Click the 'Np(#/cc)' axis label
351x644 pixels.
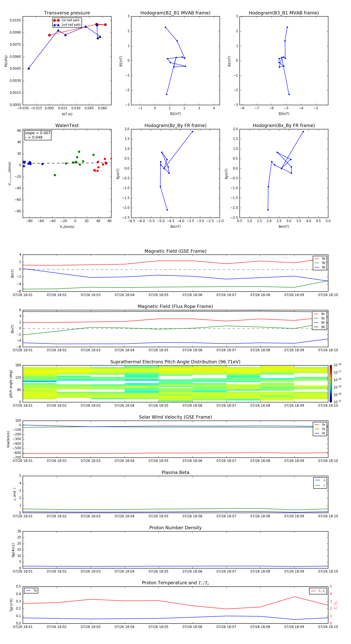13,550
